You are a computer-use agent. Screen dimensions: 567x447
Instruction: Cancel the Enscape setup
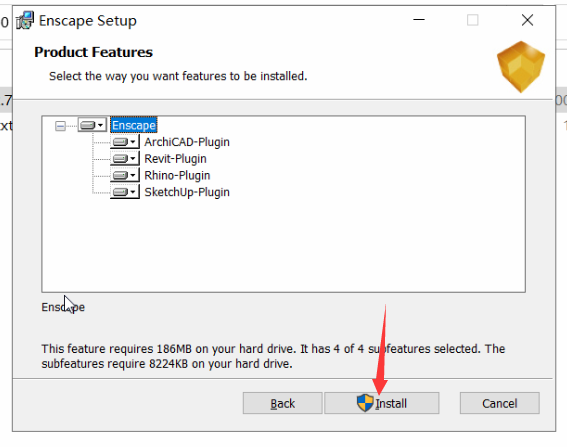pos(500,403)
